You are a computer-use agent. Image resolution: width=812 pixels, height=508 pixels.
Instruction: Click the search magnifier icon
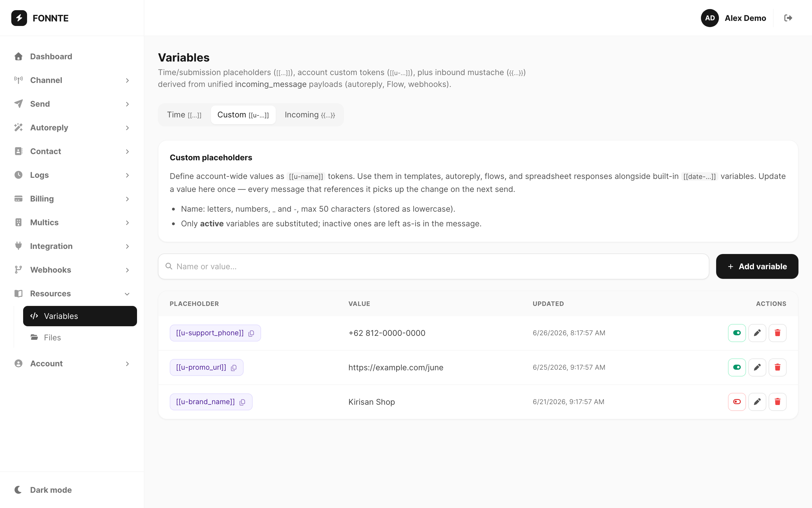point(169,266)
